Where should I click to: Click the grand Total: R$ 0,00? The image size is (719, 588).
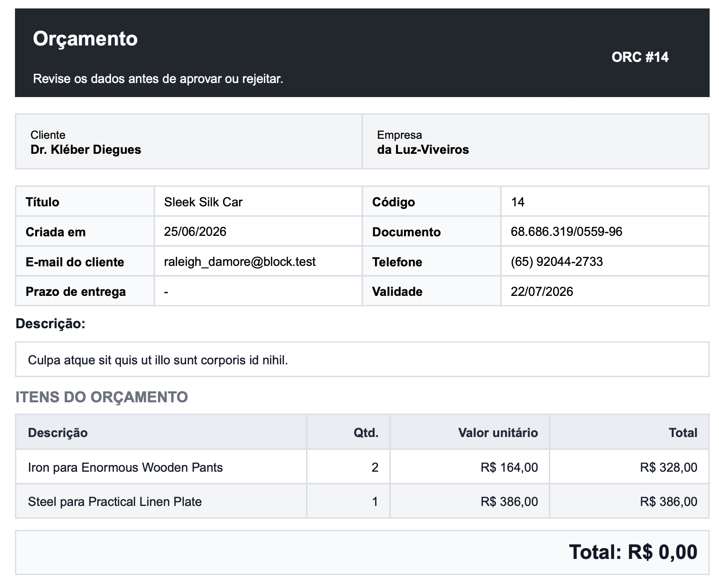633,552
